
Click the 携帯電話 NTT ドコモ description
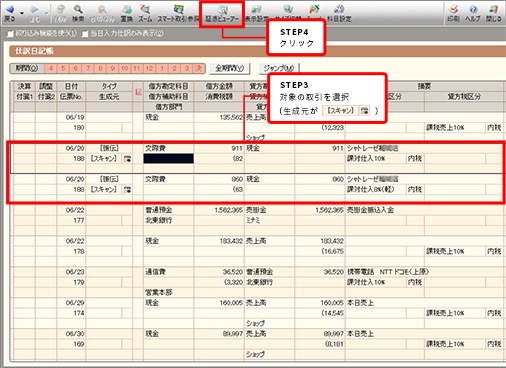tap(388, 272)
